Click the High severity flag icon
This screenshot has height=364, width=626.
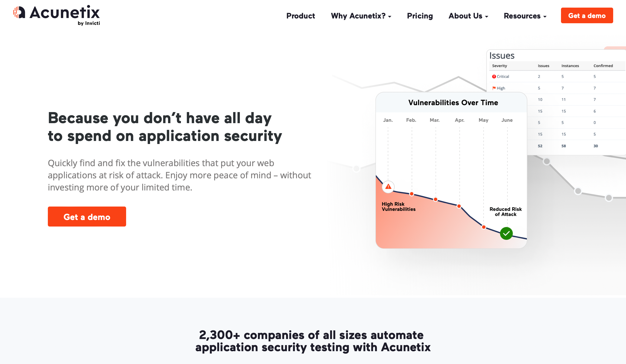coord(494,88)
